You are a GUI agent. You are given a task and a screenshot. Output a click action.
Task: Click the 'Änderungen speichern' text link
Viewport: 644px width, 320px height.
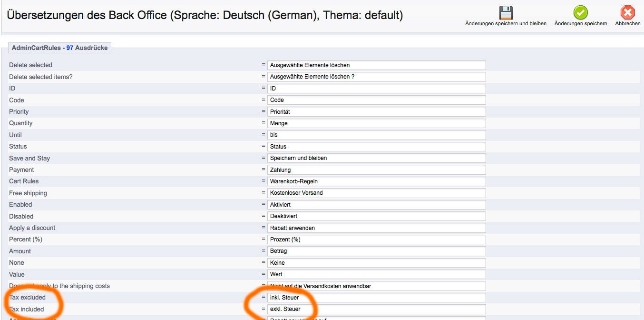tap(580, 23)
